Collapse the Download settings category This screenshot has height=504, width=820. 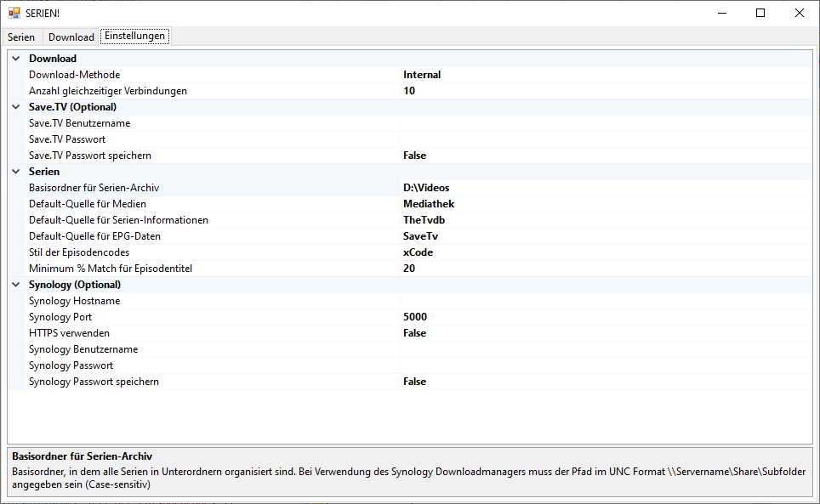pyautogui.click(x=15, y=58)
